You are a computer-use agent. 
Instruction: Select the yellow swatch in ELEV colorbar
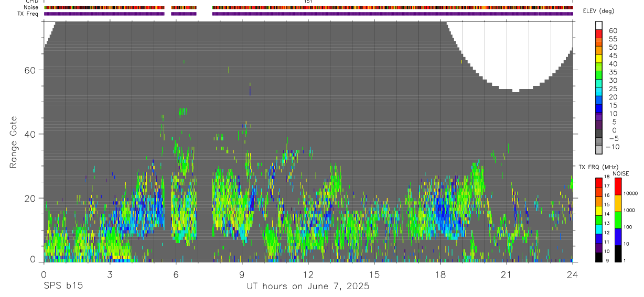point(599,59)
